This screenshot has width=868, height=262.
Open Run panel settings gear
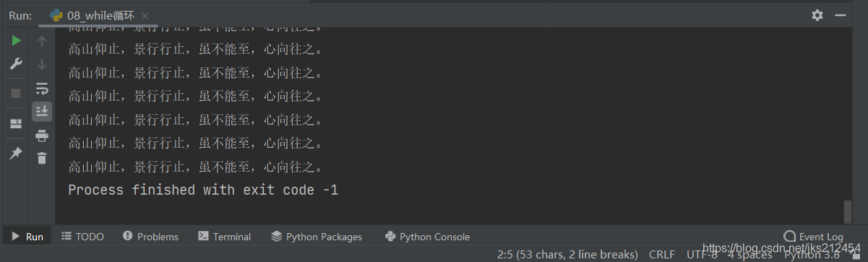(817, 15)
